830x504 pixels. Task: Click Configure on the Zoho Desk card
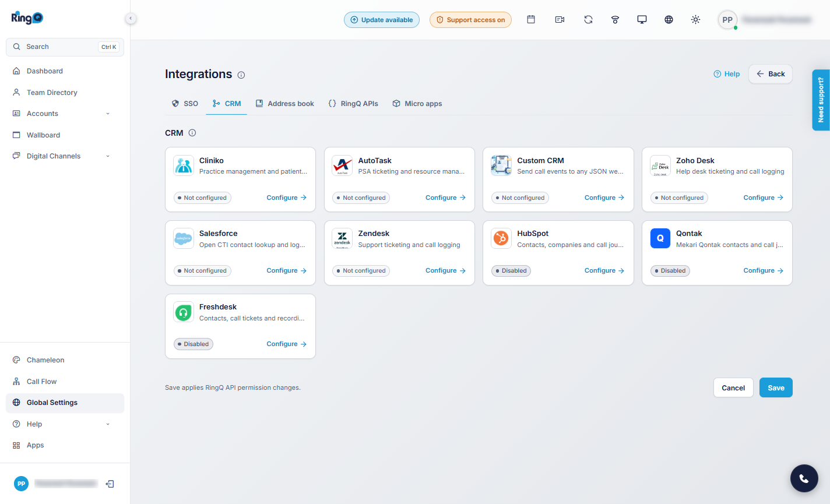pyautogui.click(x=764, y=198)
